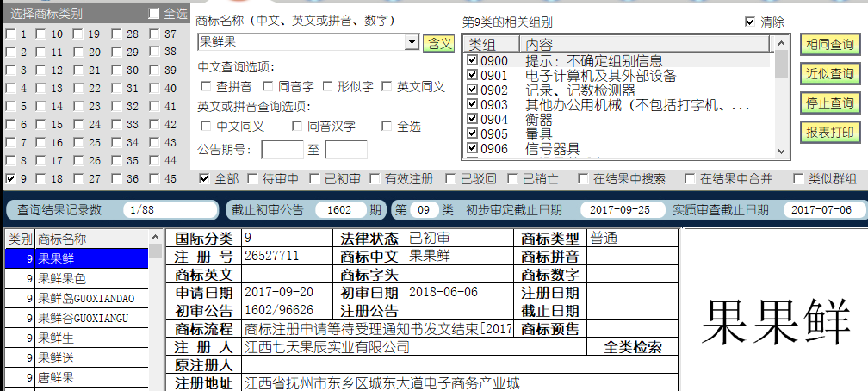
Task: Enable 形似字 option
Action: pyautogui.click(x=328, y=86)
